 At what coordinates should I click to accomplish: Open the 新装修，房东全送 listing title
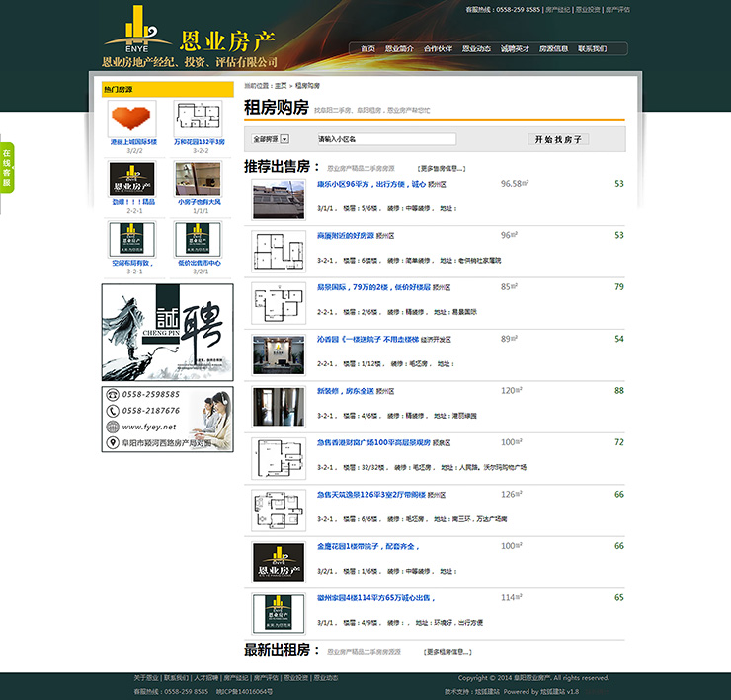[346, 391]
